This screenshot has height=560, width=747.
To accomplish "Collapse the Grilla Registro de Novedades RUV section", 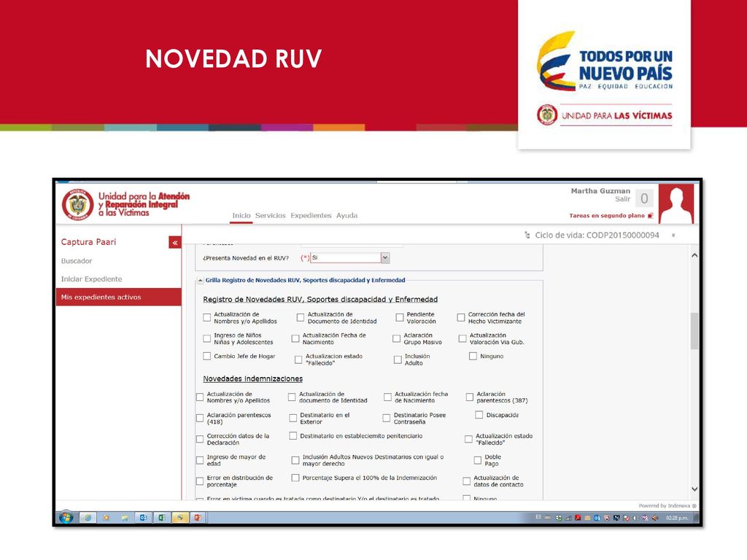I will [x=201, y=281].
